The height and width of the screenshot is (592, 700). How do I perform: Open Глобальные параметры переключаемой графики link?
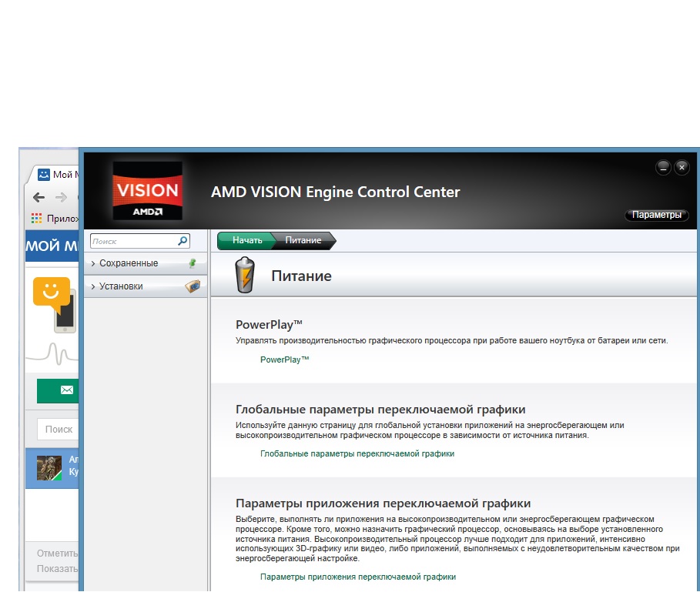[357, 453]
